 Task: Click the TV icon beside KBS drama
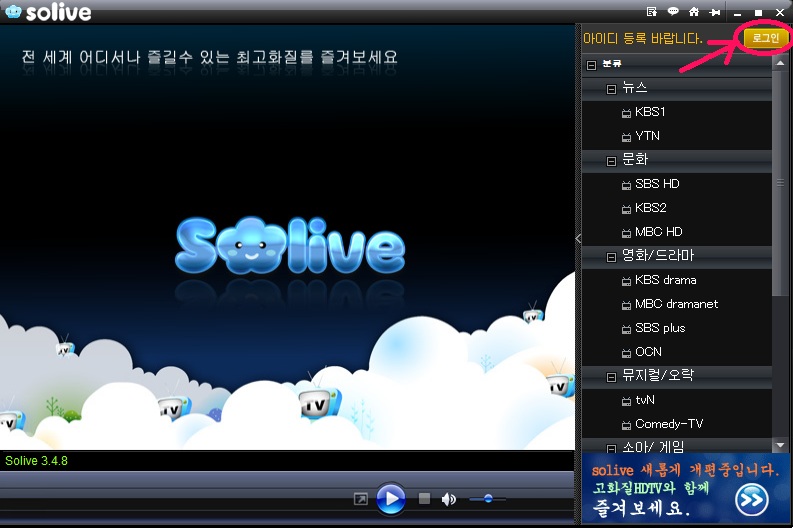click(x=626, y=281)
